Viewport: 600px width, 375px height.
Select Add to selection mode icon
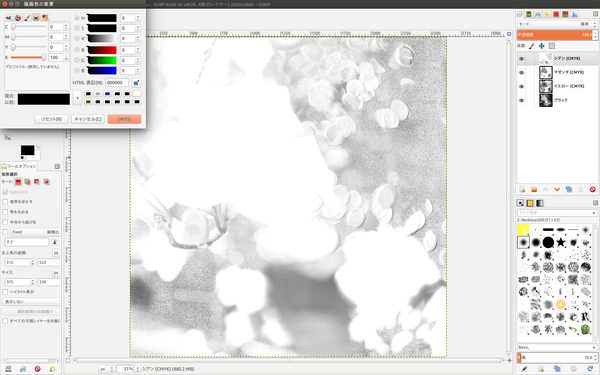(x=28, y=182)
